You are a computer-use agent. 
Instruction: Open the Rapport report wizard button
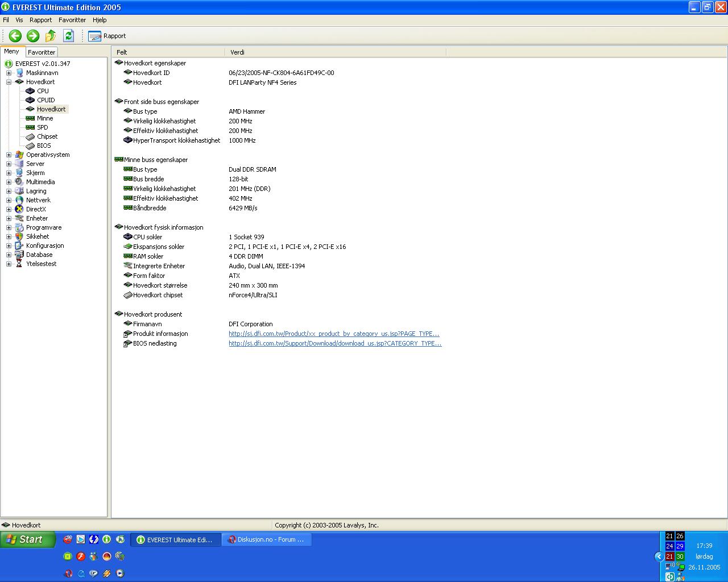click(107, 36)
